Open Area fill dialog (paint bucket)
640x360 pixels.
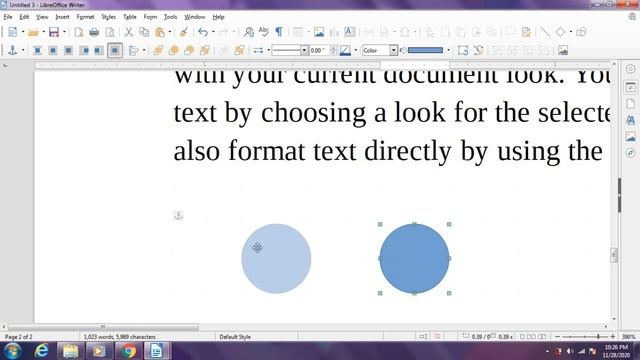(403, 50)
